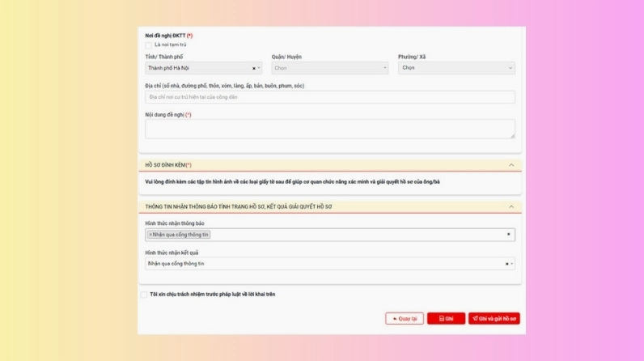The height and width of the screenshot is (361, 644).
Task: Collapse the Thông tin nhận thông báo section chevron
Action: pyautogui.click(x=511, y=207)
